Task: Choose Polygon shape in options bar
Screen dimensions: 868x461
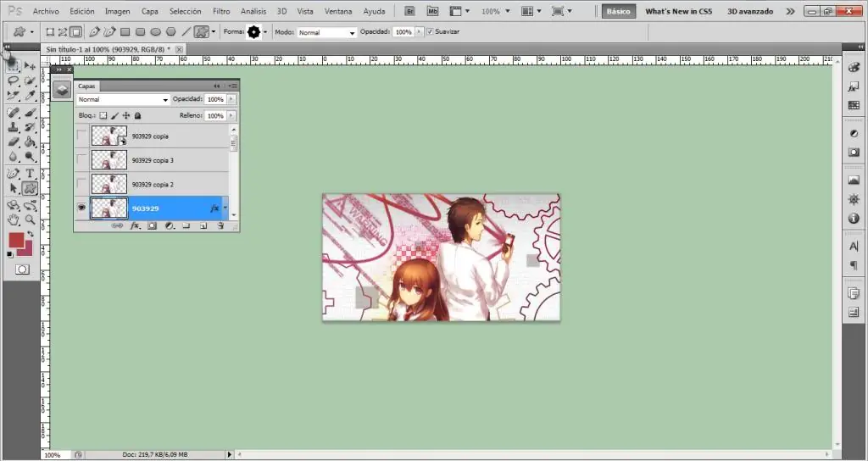Action: [x=171, y=32]
